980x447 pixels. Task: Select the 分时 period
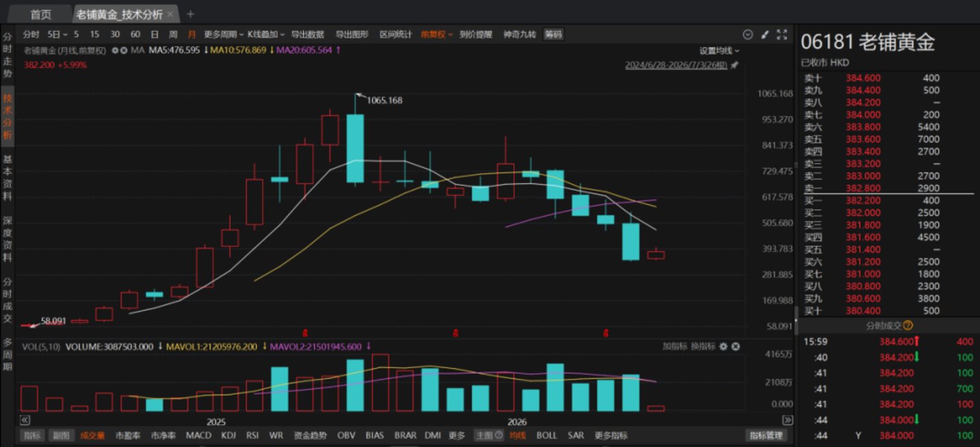[x=31, y=34]
